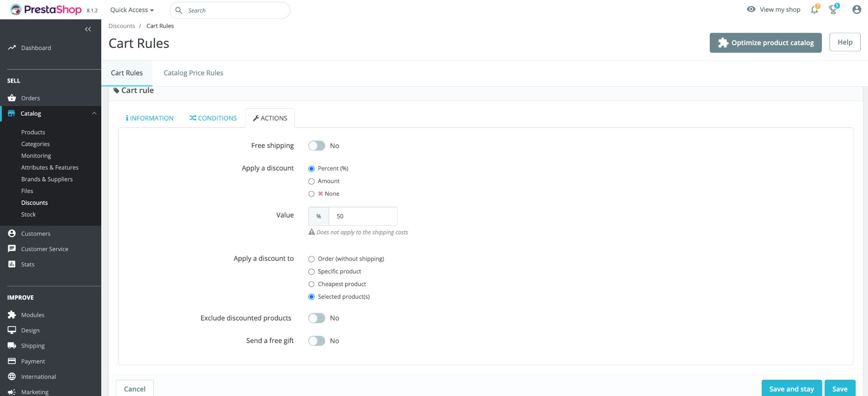This screenshot has width=868, height=396.
Task: Select the Amount discount radio button
Action: click(x=311, y=181)
